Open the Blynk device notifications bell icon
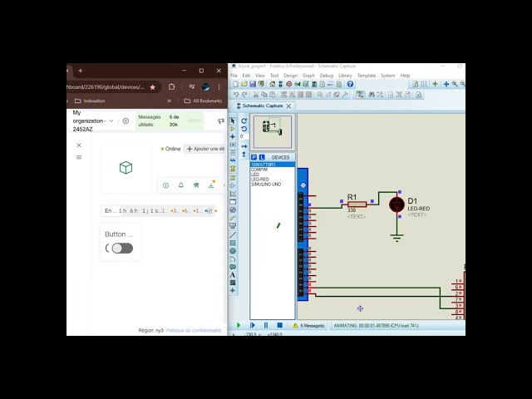The image size is (532, 399). point(181,185)
